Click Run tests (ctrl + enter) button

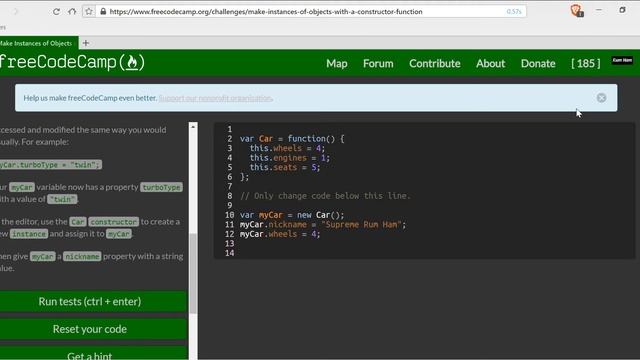[92, 301]
